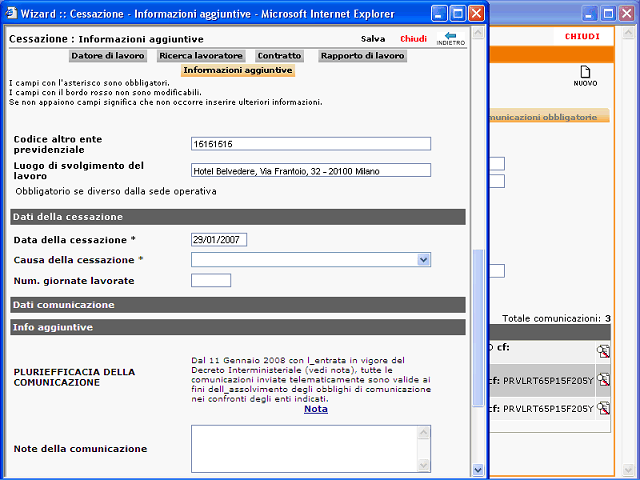Click the Salva button
The height and width of the screenshot is (480, 640).
373,39
